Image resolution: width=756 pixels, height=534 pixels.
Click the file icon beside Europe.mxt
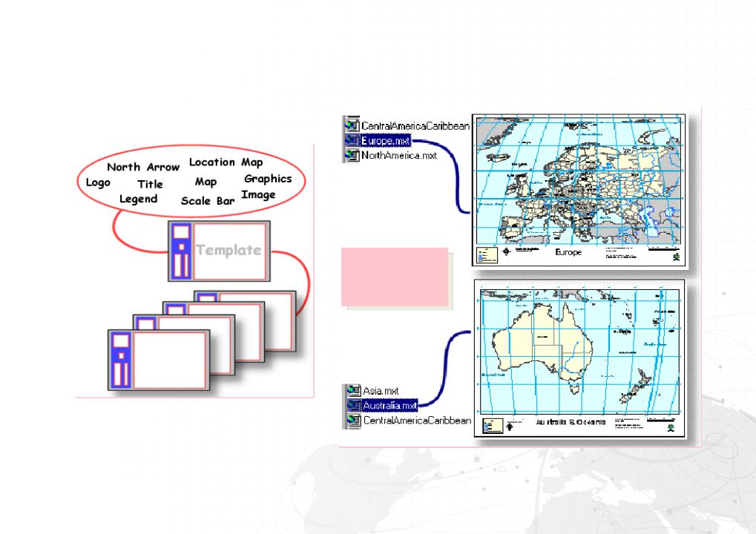352,141
